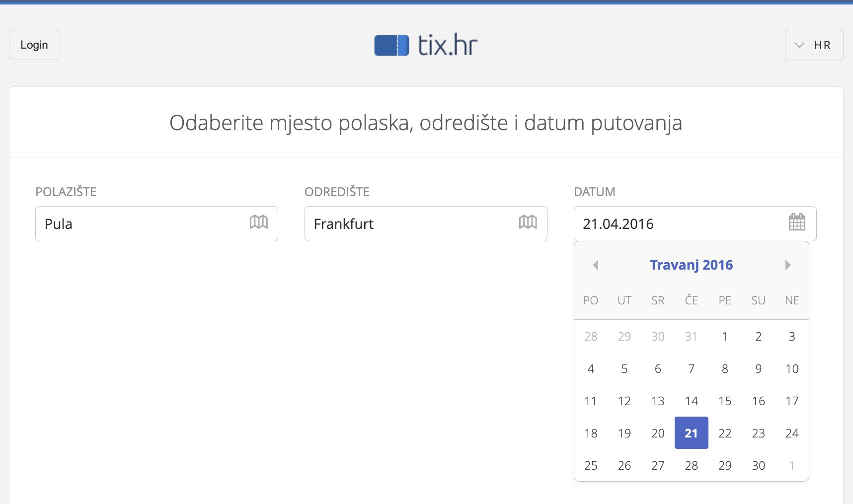Choose date 5 in the calendar
Viewport: 853px width, 504px height.
click(x=624, y=368)
